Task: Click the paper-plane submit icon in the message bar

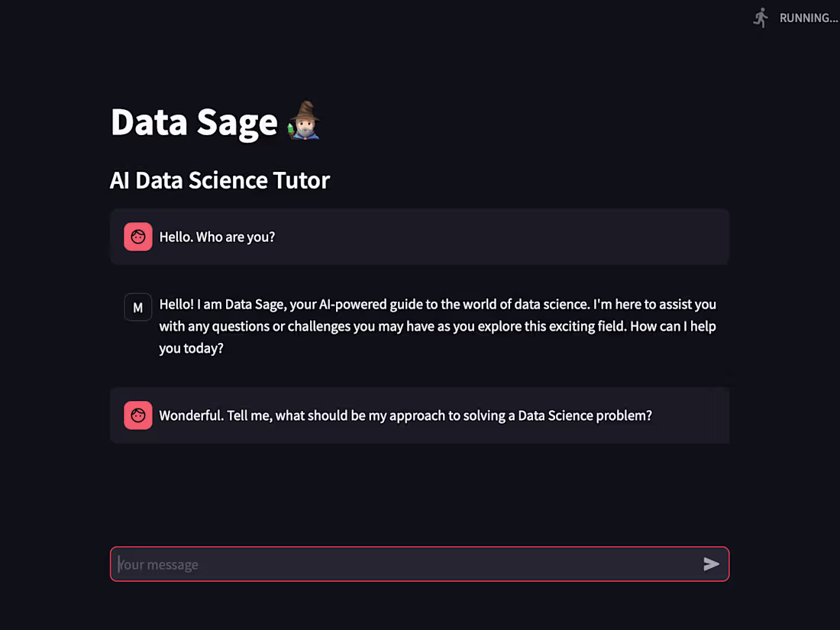Action: tap(711, 564)
